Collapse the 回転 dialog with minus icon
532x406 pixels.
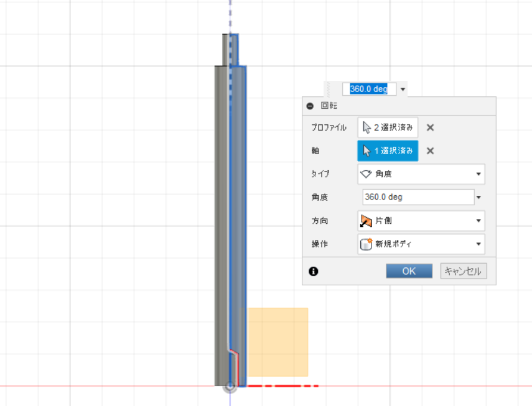[310, 106]
